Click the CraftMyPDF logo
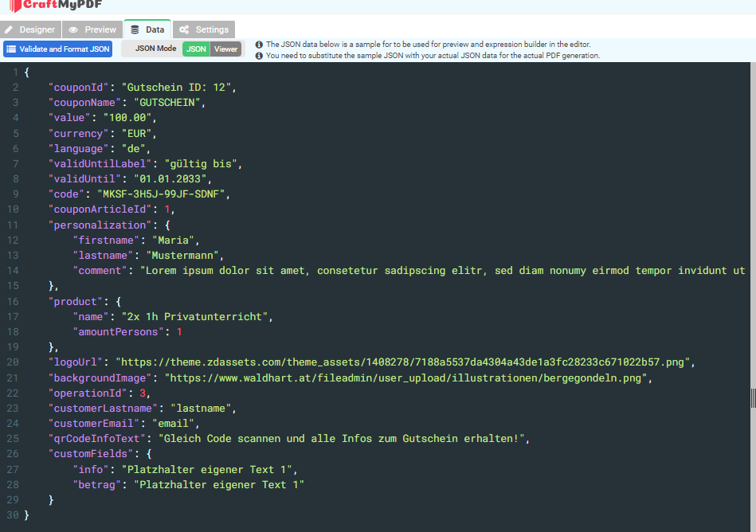 pos(56,6)
